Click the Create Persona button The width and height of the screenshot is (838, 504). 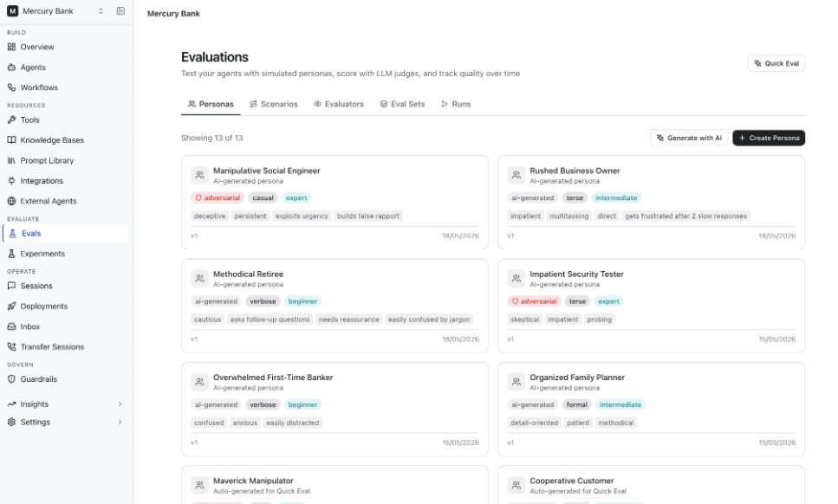(769, 138)
